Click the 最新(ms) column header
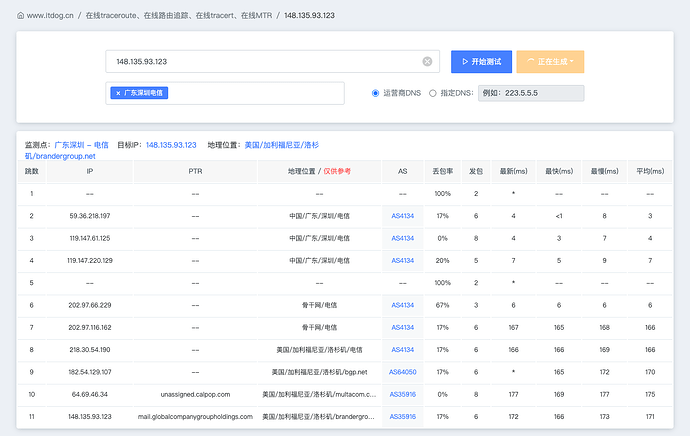The height and width of the screenshot is (436, 690). pyautogui.click(x=514, y=171)
